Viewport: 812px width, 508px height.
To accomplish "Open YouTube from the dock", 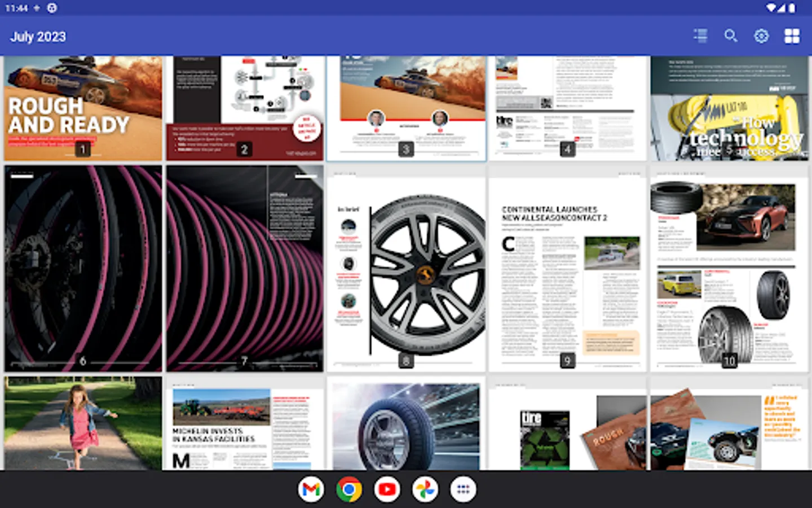I will 387,489.
